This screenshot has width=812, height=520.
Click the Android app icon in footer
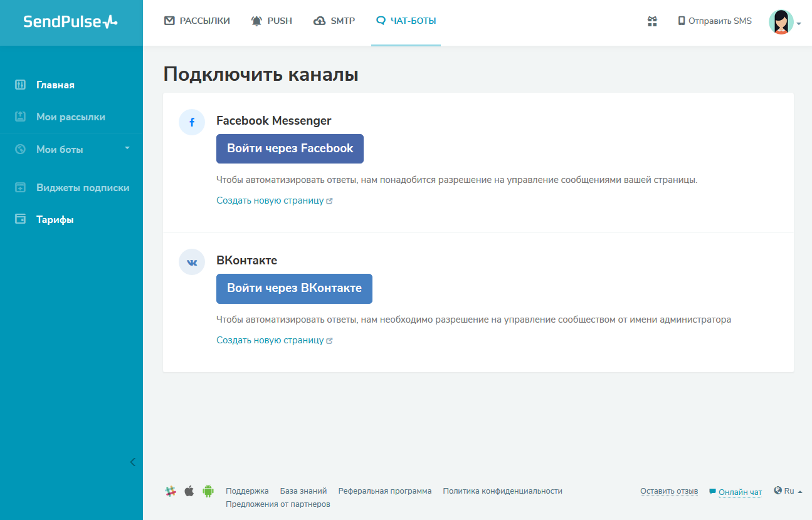pyautogui.click(x=208, y=491)
